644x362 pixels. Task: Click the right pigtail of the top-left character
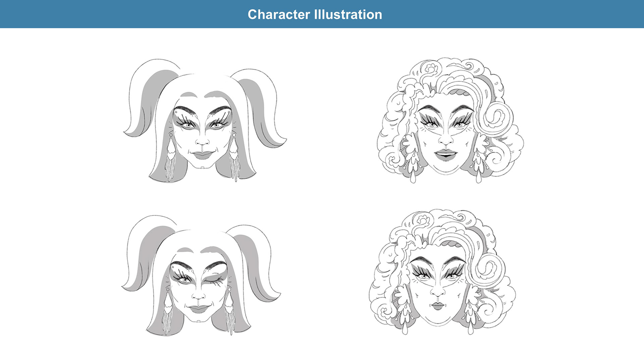[x=260, y=107]
